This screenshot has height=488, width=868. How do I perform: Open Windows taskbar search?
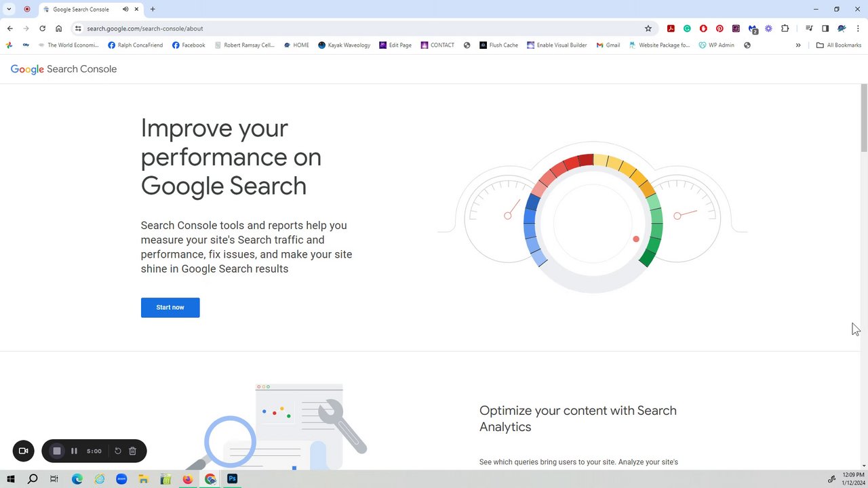point(33,479)
